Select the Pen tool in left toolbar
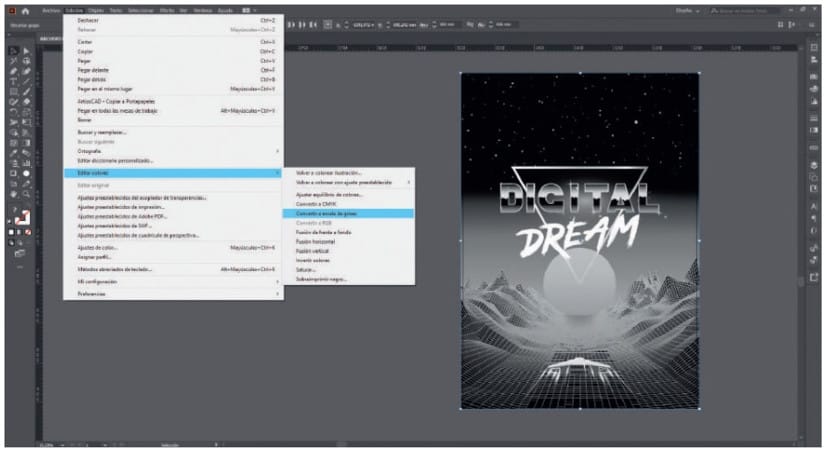This screenshot has width=827, height=451. point(11,71)
